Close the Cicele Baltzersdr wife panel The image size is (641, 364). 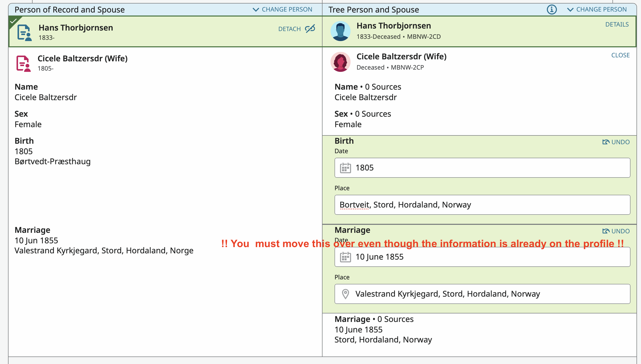pyautogui.click(x=620, y=55)
